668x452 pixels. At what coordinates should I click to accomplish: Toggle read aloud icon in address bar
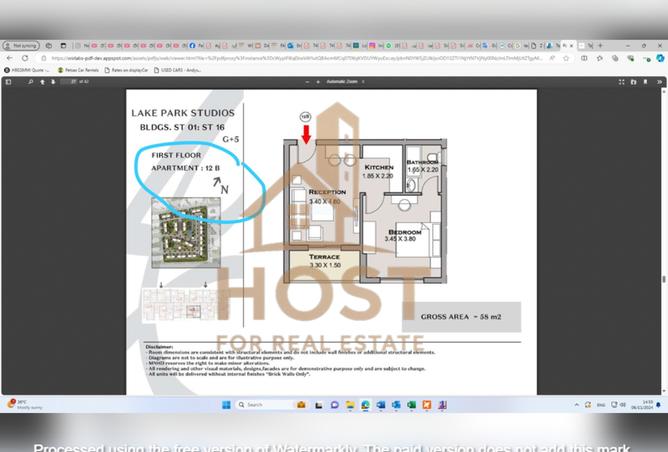[x=552, y=58]
